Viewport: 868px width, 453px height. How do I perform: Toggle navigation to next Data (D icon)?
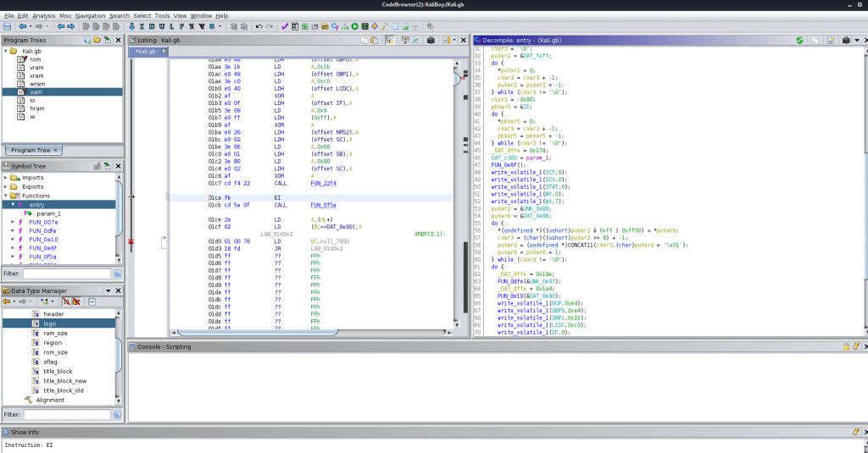click(x=152, y=26)
